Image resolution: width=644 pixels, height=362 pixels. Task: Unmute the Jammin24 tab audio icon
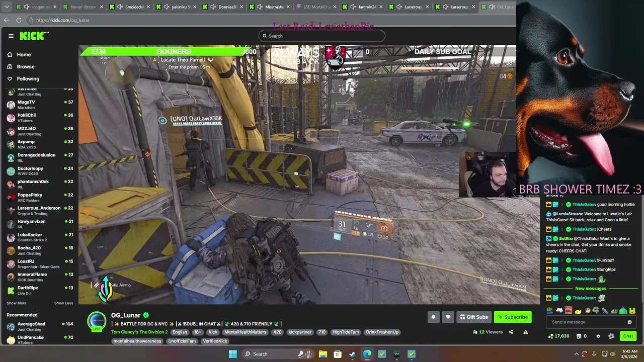point(353,7)
